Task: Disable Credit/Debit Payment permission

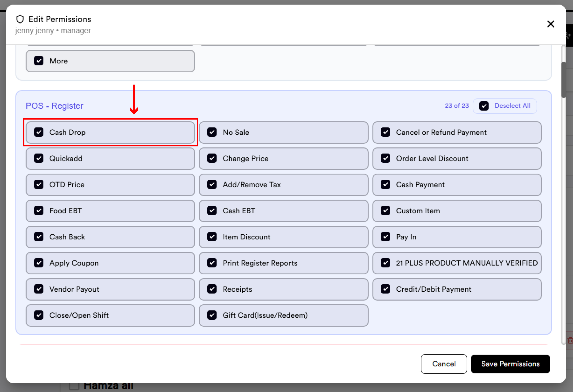Action: pyautogui.click(x=385, y=289)
